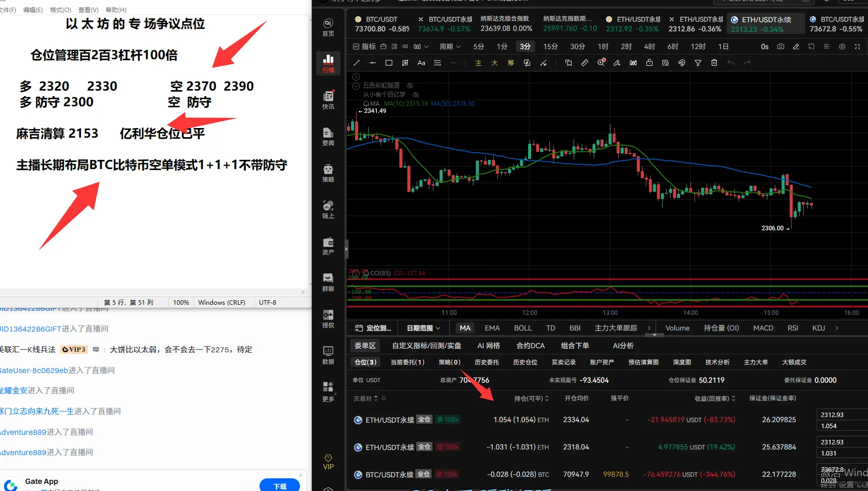Toggle the 大 overlay button
The image size is (868, 491).
click(495, 63)
